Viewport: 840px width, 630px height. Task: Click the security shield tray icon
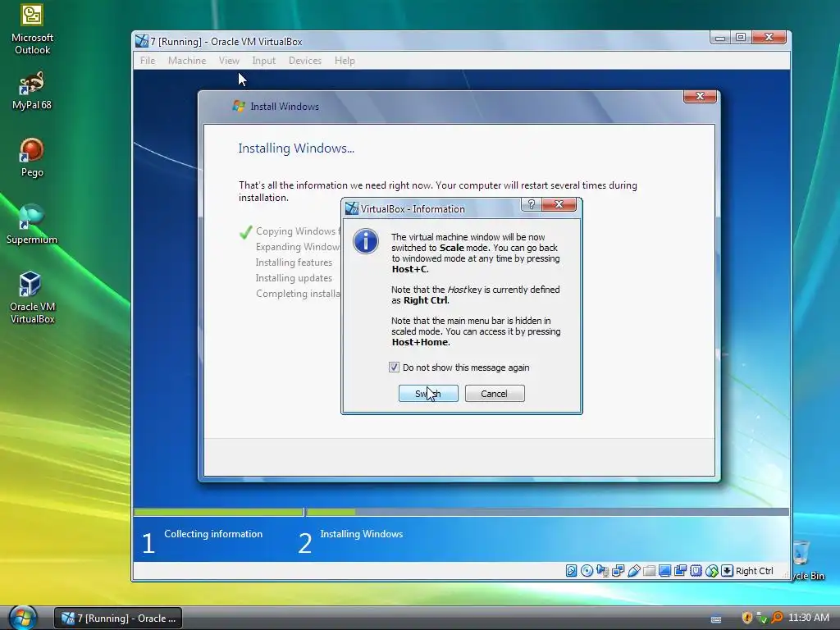click(x=746, y=618)
